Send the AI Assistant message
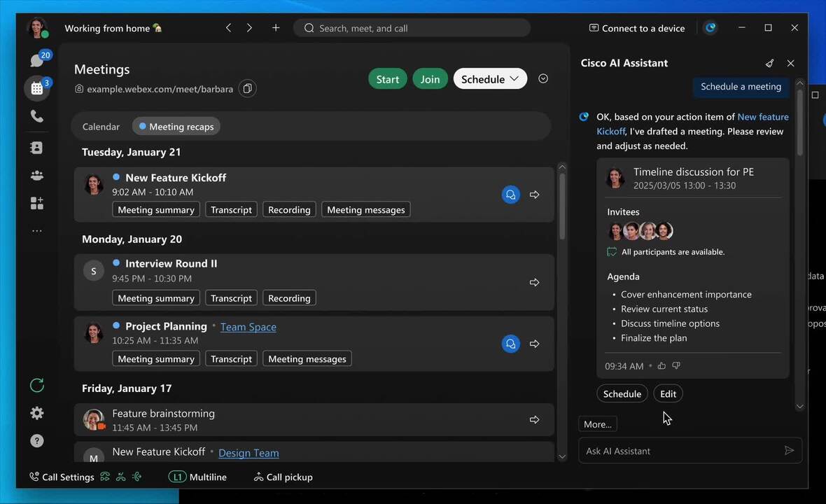Viewport: 826px width, 504px height. [x=789, y=450]
